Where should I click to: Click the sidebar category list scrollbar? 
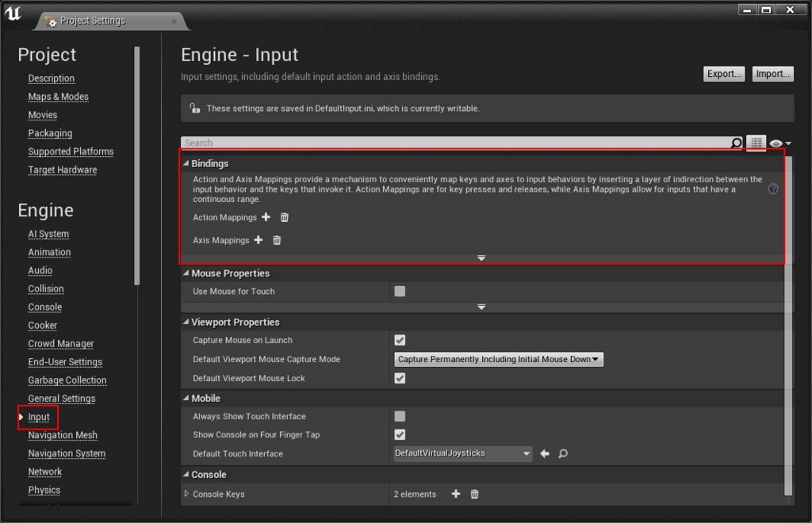tap(136, 166)
